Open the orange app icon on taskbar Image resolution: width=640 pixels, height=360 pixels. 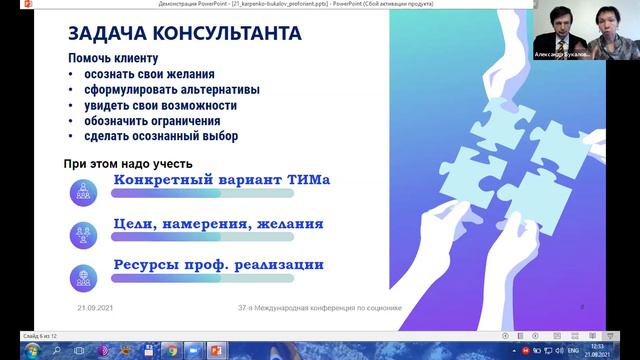125,351
